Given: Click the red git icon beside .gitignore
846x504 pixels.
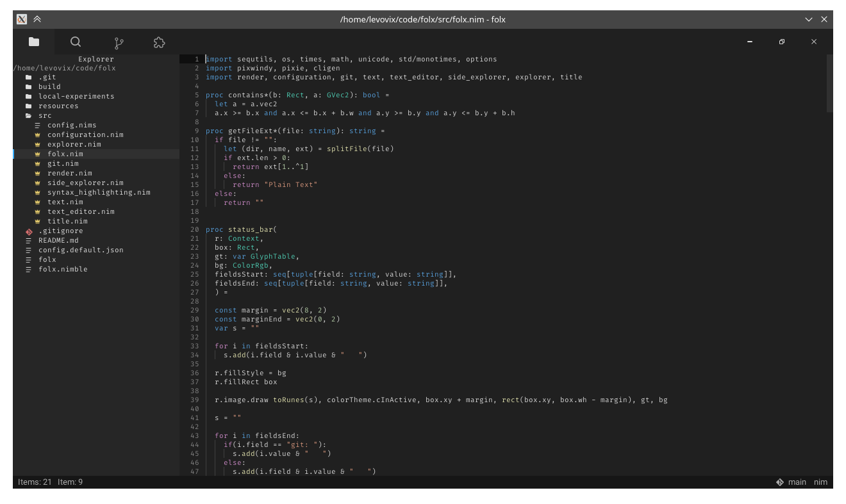Looking at the screenshot, I should 29,231.
